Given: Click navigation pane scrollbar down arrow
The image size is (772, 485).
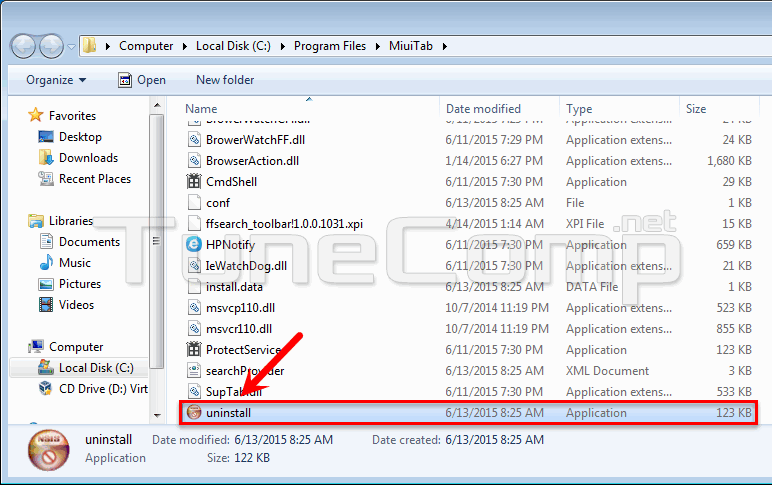Looking at the screenshot, I should click(157, 416).
